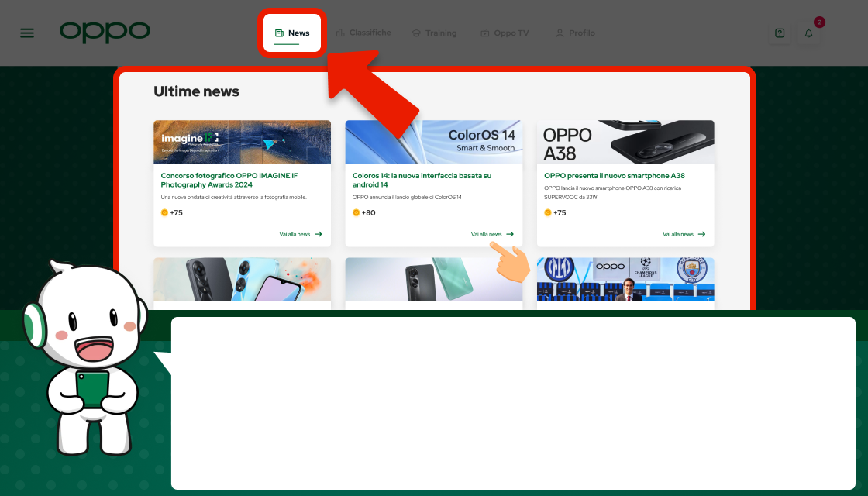This screenshot has height=496, width=868.
Task: Click the Training graduation cap icon
Action: [416, 33]
